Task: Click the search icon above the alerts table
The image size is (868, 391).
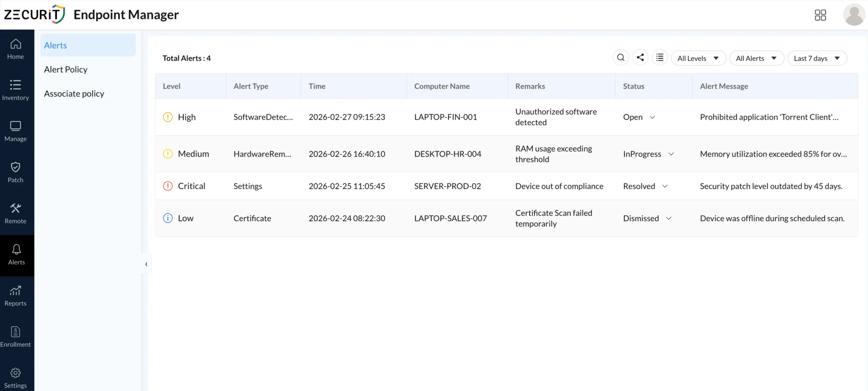Action: tap(620, 57)
